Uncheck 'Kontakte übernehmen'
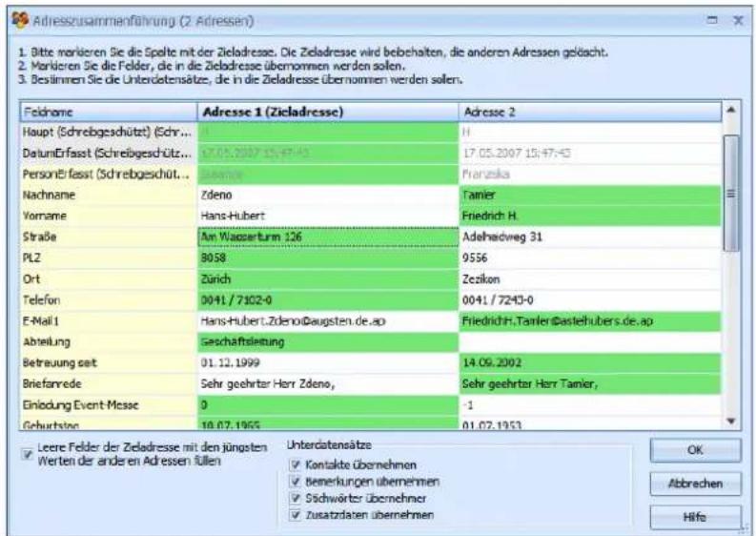 point(296,465)
